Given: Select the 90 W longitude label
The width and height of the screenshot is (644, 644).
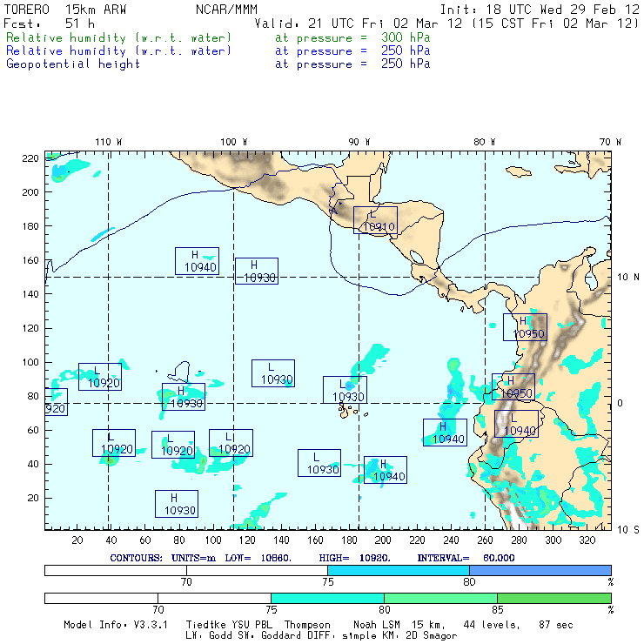Looking at the screenshot, I should click(x=359, y=141).
